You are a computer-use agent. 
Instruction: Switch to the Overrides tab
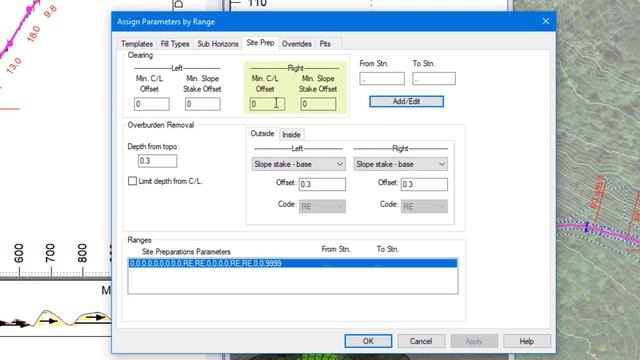pyautogui.click(x=296, y=44)
